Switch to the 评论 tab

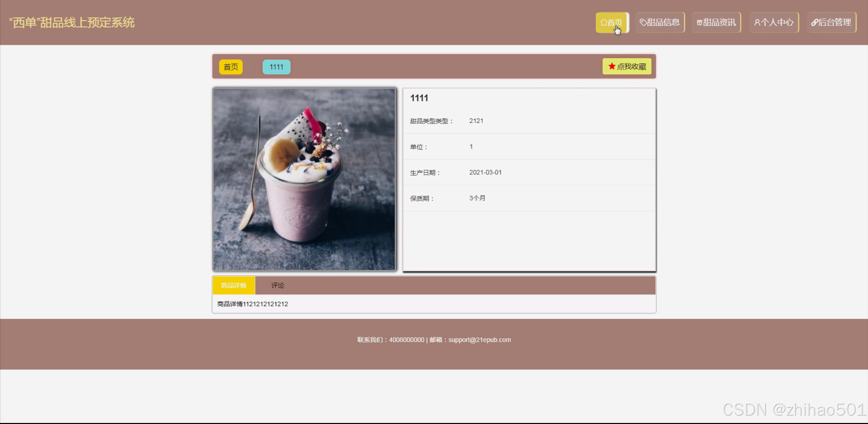(277, 285)
